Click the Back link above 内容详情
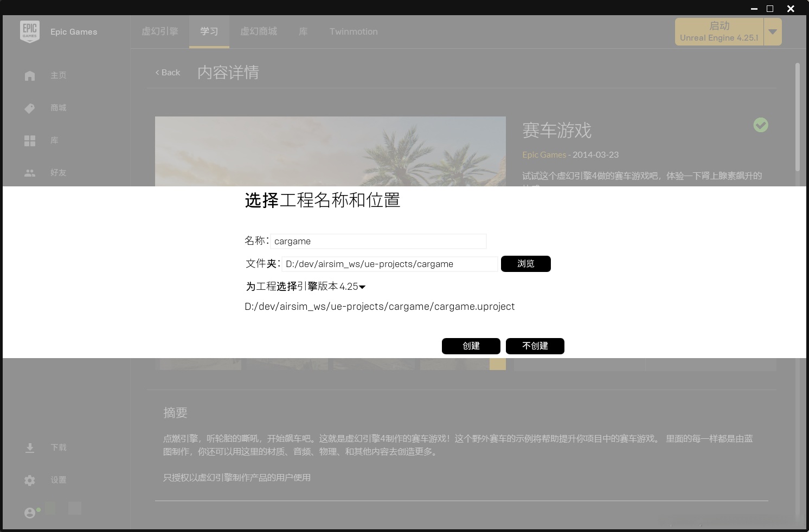This screenshot has height=532, width=809. click(167, 72)
